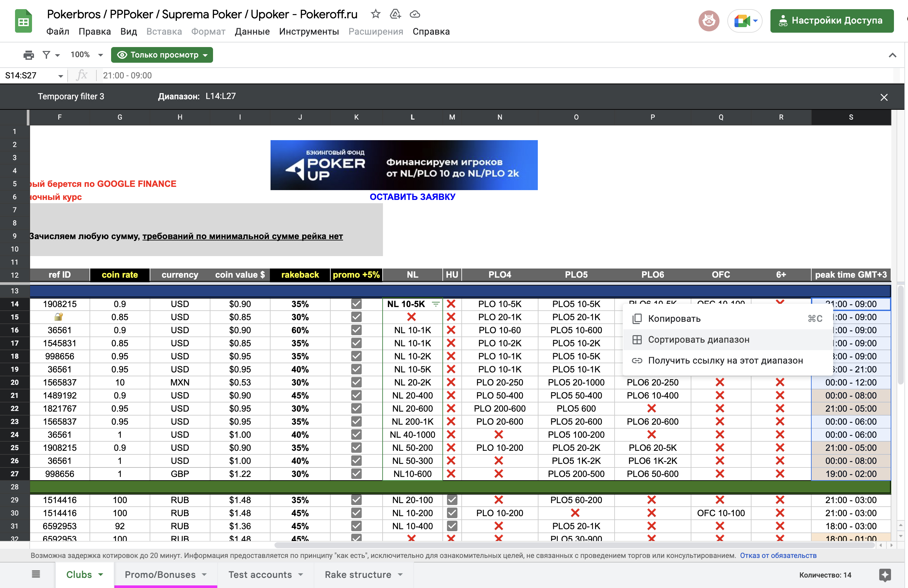The image size is (908, 588).
Task: Open the Данные menu
Action: (252, 32)
